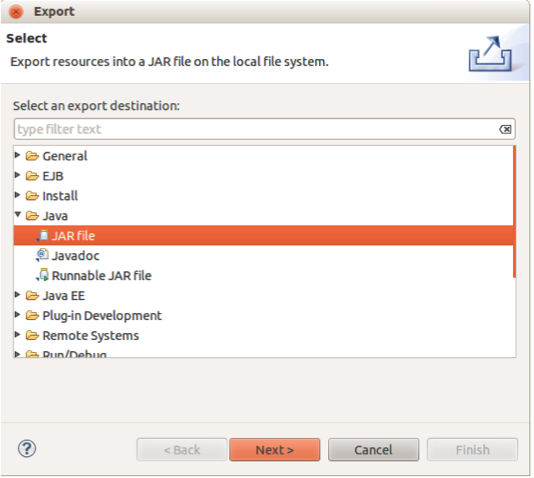Expand the EJB category
The image size is (534, 478).
point(17,175)
